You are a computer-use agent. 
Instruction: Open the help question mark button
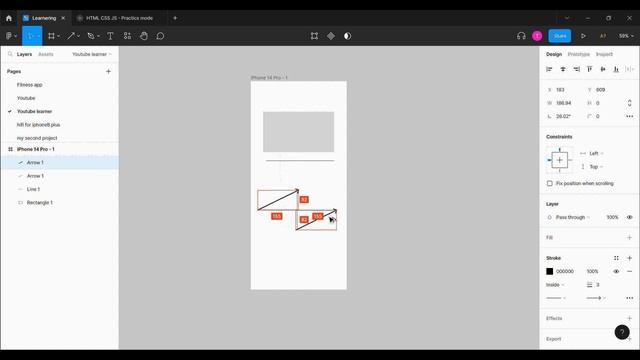(x=622, y=332)
